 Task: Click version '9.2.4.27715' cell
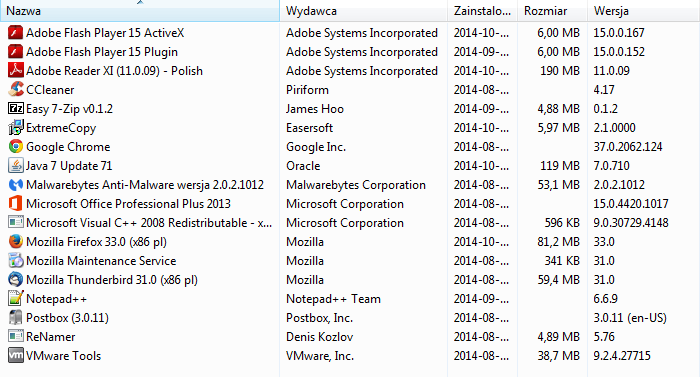(x=622, y=356)
